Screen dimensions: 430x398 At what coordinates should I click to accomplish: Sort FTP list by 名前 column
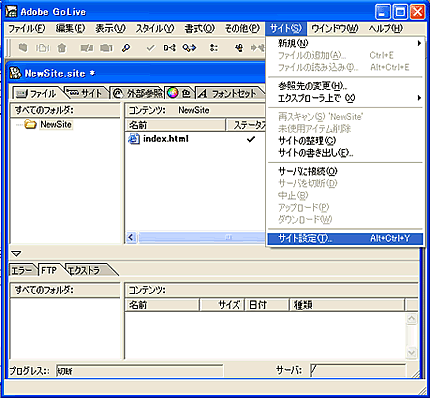pyautogui.click(x=162, y=305)
